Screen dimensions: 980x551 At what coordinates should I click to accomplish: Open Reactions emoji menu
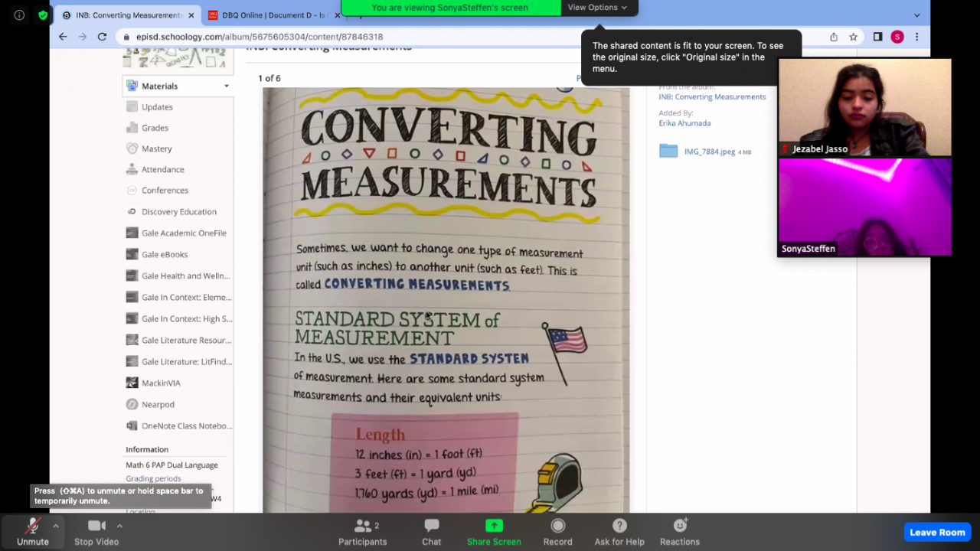[x=679, y=532]
